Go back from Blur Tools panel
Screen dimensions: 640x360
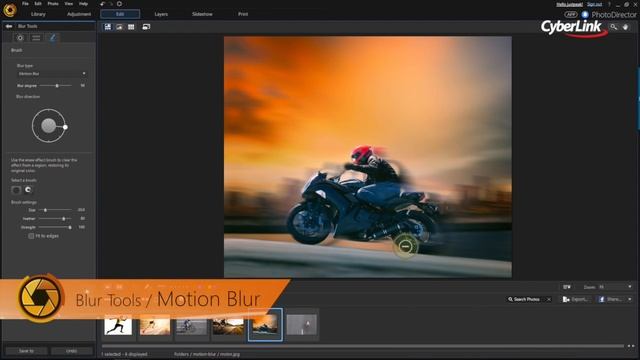point(9,26)
